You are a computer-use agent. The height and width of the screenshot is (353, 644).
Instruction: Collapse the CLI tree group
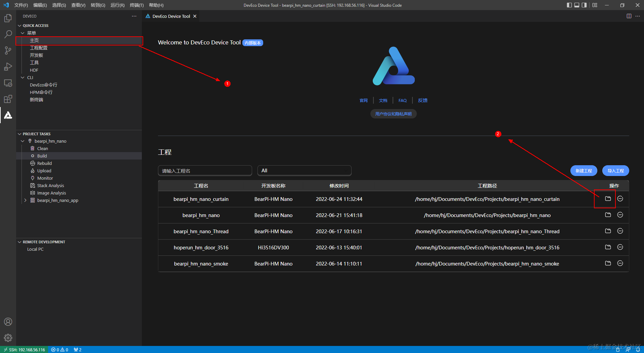tap(23, 77)
